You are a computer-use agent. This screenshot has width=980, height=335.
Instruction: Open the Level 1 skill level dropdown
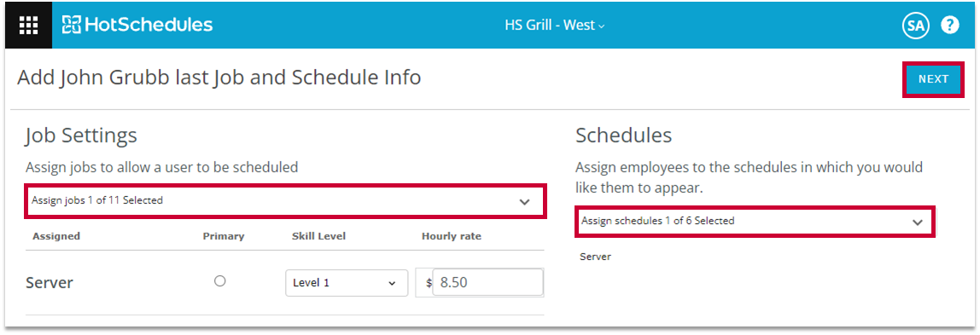[x=347, y=283]
